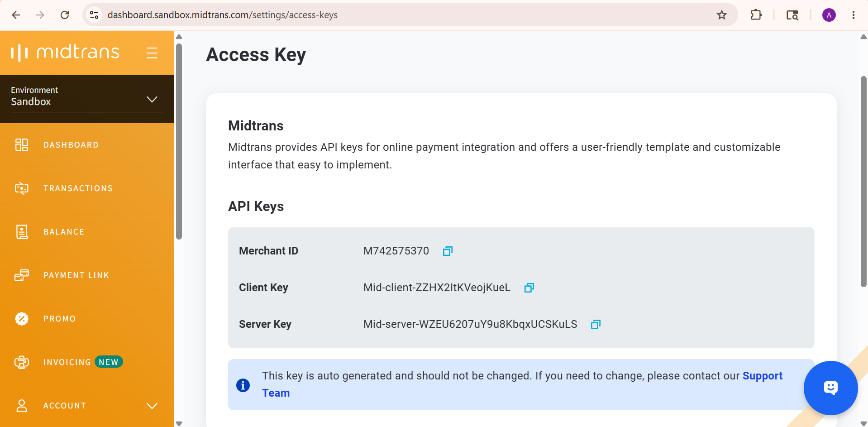Click the Dashboard grid icon
Viewport: 868px width, 427px height.
coord(22,145)
